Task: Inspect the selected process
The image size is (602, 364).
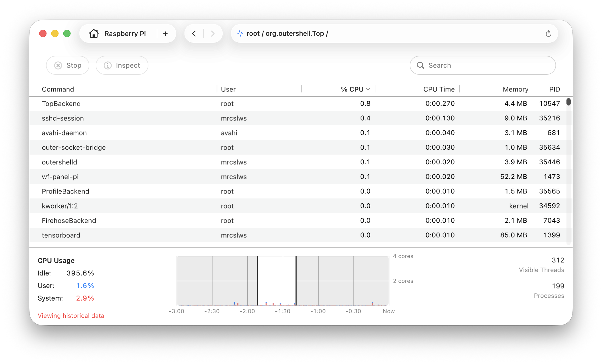Action: (x=122, y=65)
